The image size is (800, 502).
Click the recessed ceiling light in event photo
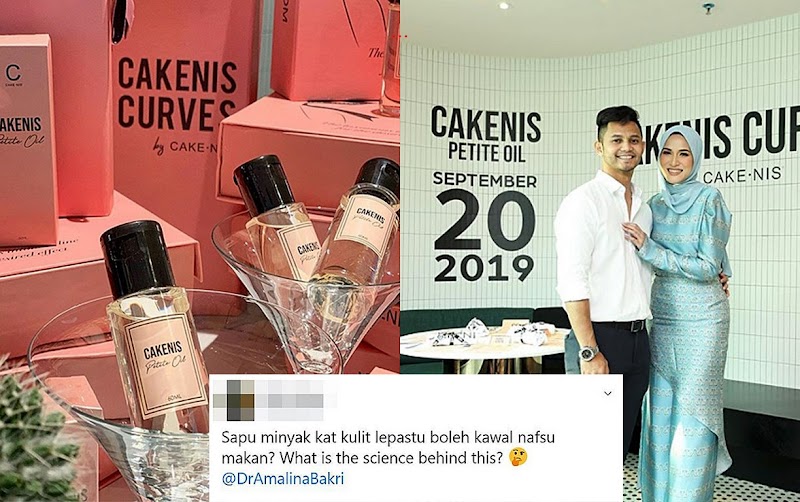504,6
